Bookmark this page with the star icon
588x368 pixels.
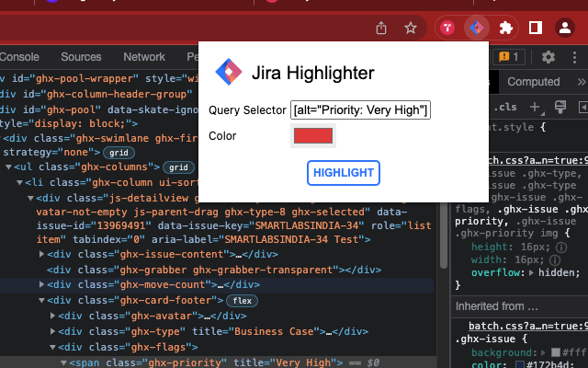411,28
